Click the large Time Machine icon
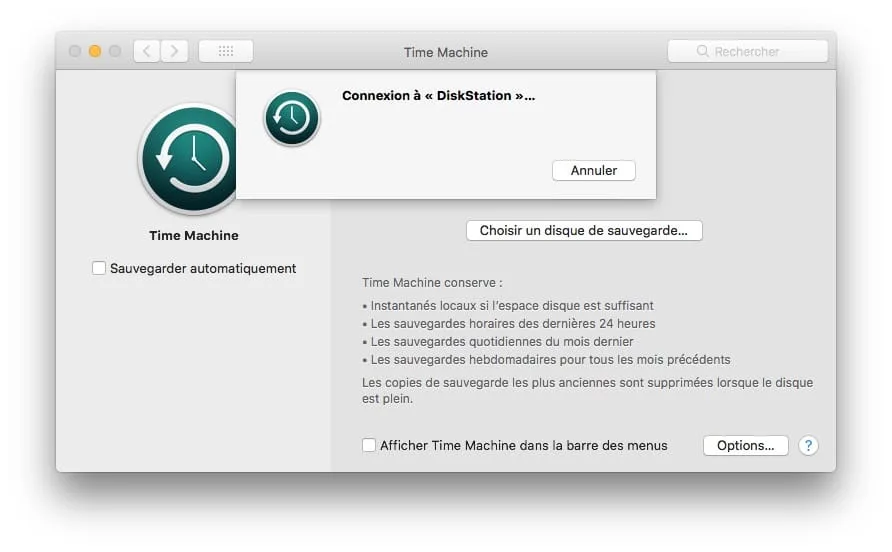The height and width of the screenshot is (552, 892). [x=189, y=159]
